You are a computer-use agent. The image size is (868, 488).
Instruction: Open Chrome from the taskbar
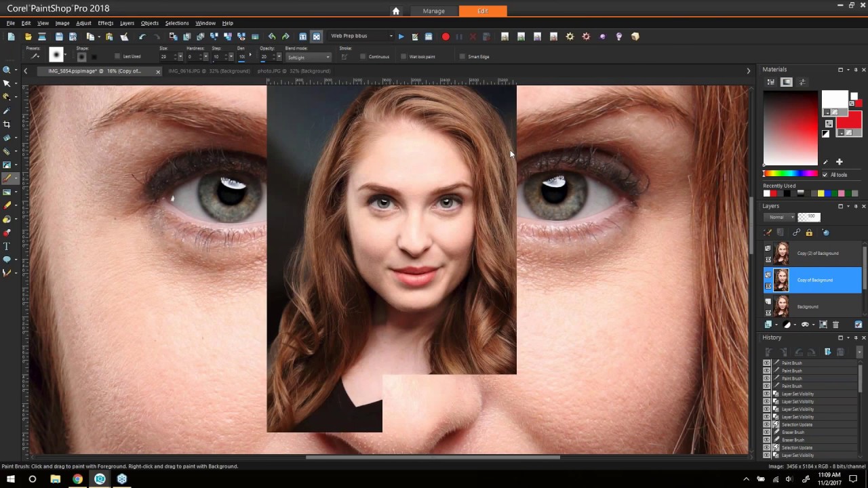coord(77,479)
